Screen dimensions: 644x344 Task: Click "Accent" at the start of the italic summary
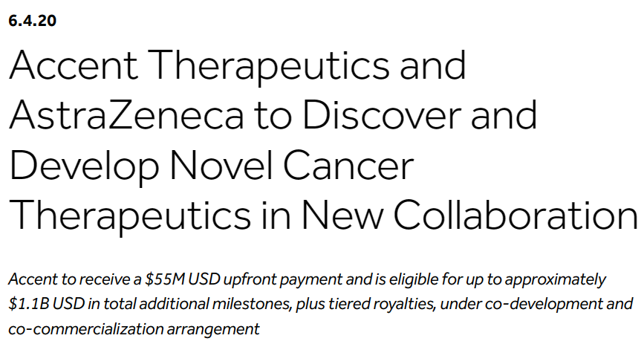click(x=30, y=280)
